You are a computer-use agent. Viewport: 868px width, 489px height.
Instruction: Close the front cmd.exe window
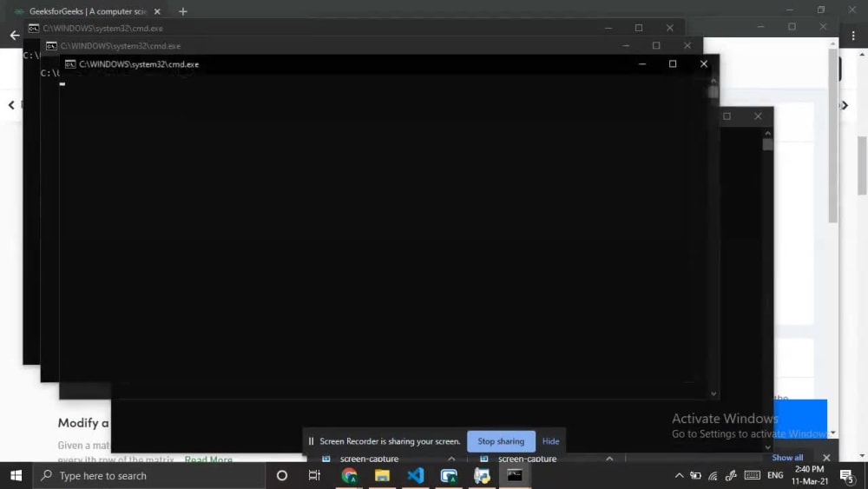[x=704, y=63]
